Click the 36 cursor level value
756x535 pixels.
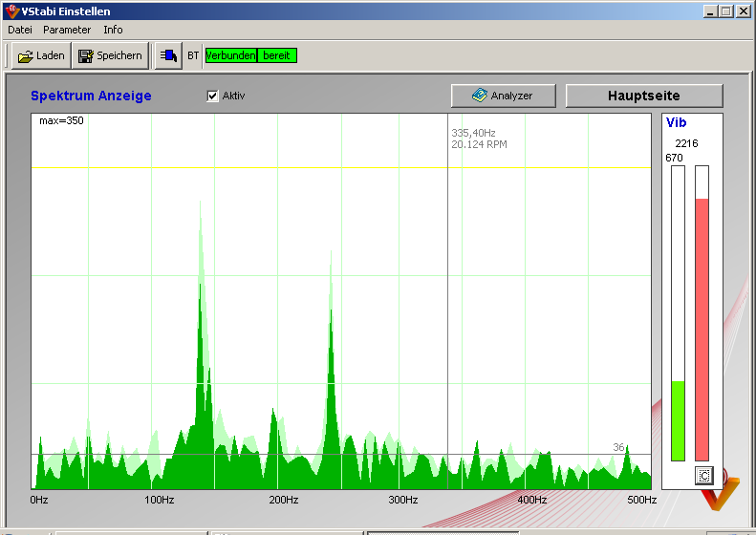click(x=618, y=447)
